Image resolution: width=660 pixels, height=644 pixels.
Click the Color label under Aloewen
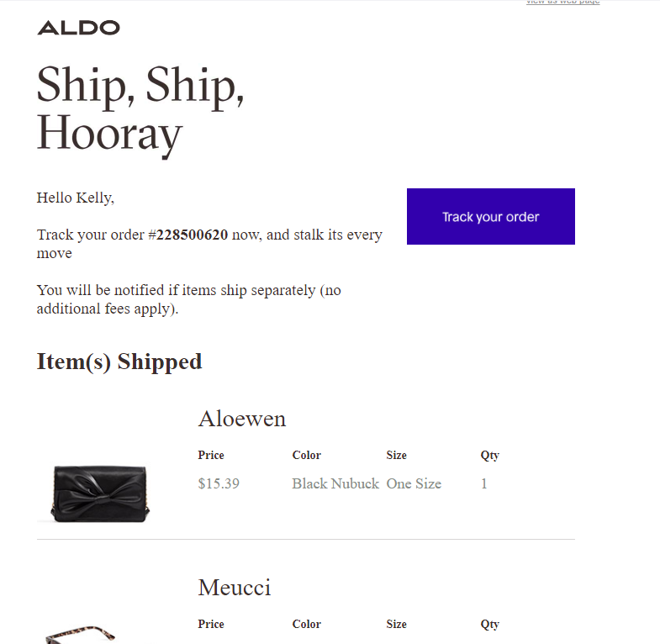coord(307,456)
